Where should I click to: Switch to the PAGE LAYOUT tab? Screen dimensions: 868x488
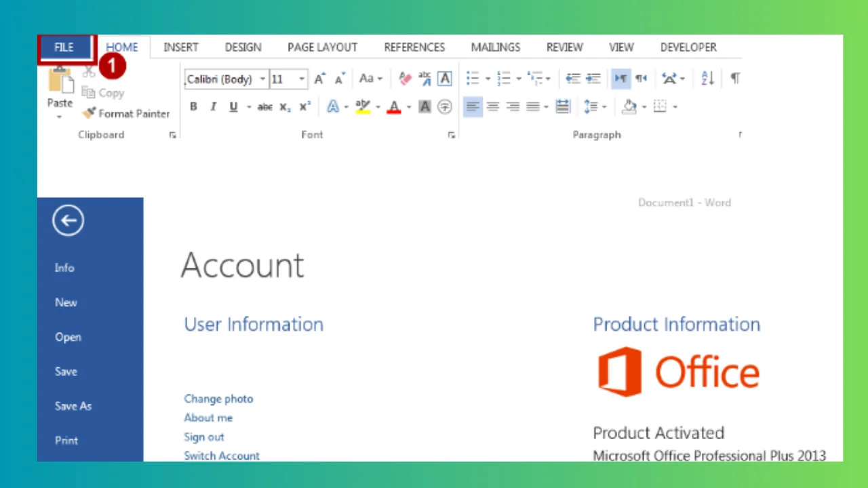322,47
